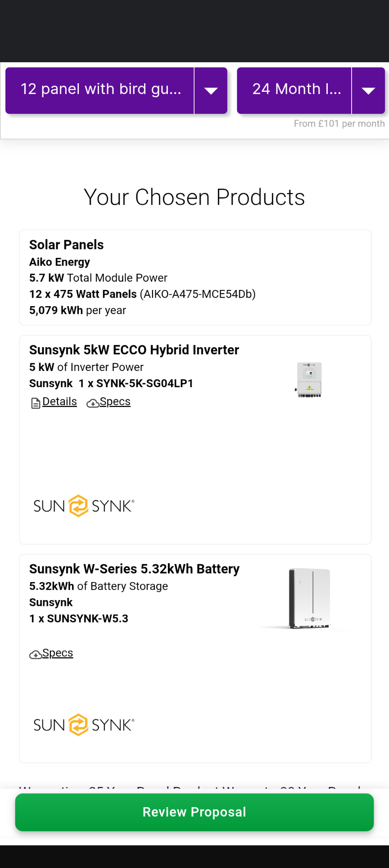Open the battery Specs link
389x868 pixels.
pyautogui.click(x=58, y=653)
